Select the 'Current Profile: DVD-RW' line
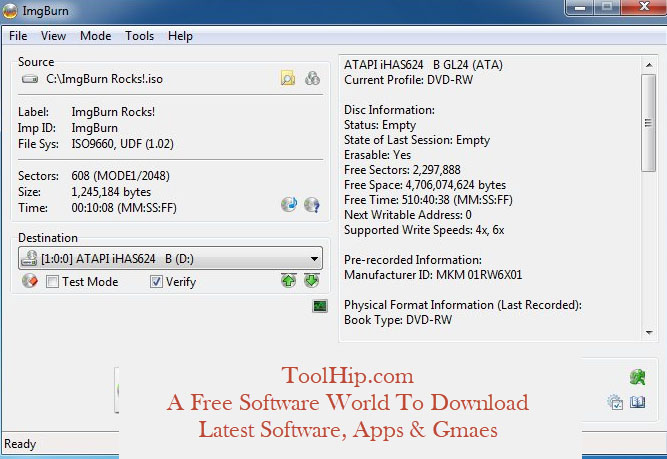The height and width of the screenshot is (459, 667). pyautogui.click(x=408, y=80)
